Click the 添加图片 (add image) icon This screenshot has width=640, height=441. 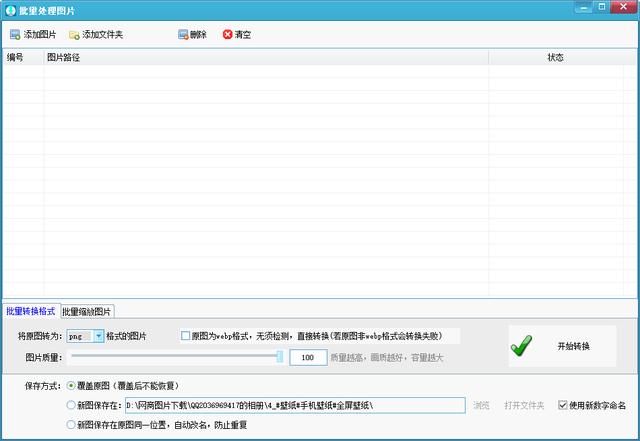[14, 35]
